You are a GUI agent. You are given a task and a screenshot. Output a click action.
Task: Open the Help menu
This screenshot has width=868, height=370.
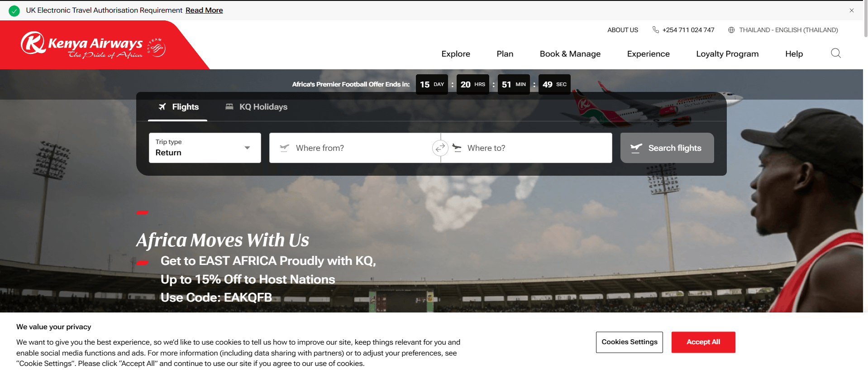tap(794, 54)
